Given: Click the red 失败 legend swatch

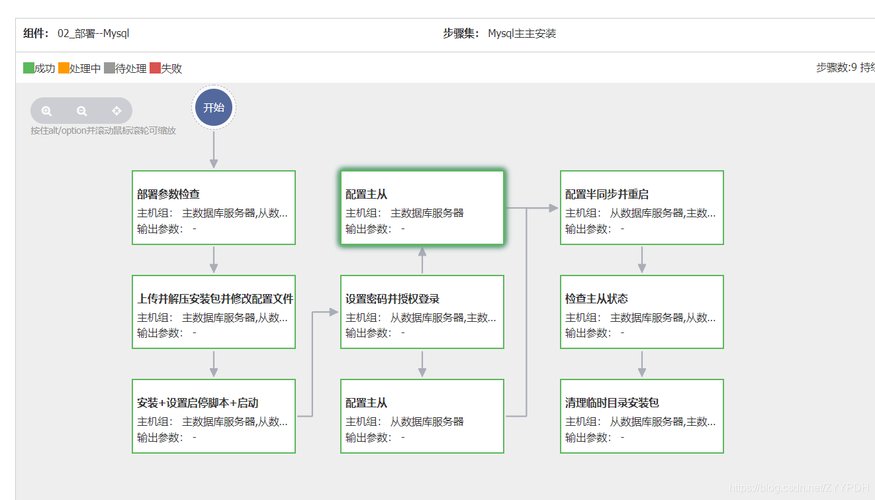Looking at the screenshot, I should tap(155, 68).
